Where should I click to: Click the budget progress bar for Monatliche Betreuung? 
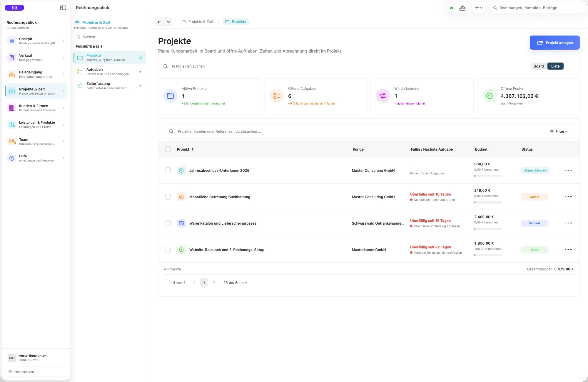488,202
